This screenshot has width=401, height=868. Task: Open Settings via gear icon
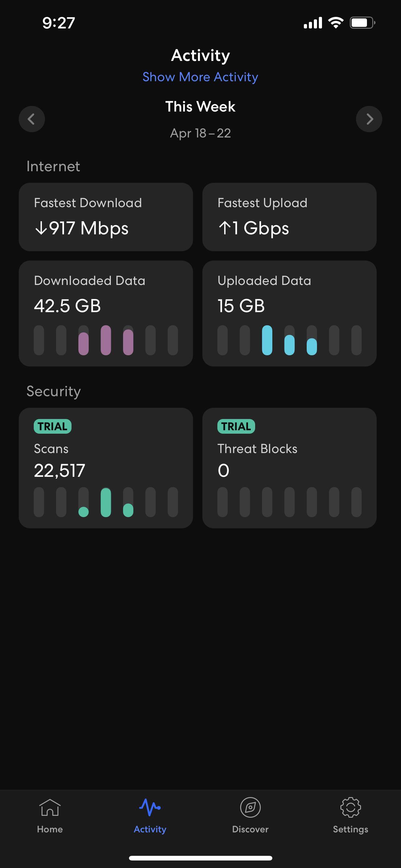click(350, 807)
